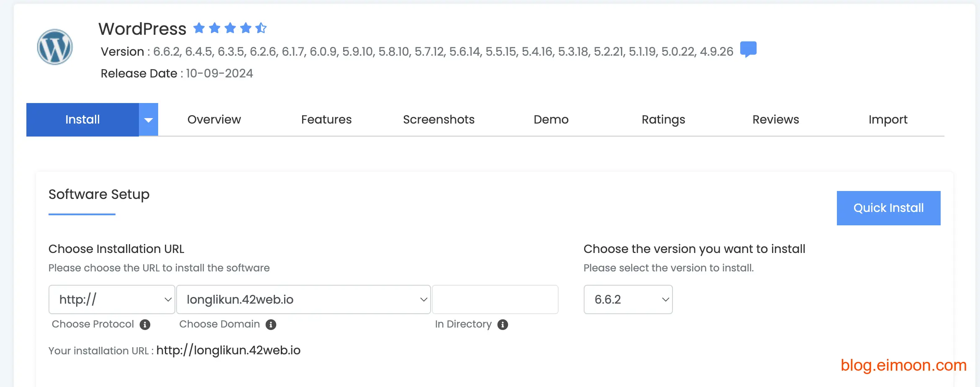Click the first rating star
Image resolution: width=980 pixels, height=387 pixels.
[199, 28]
